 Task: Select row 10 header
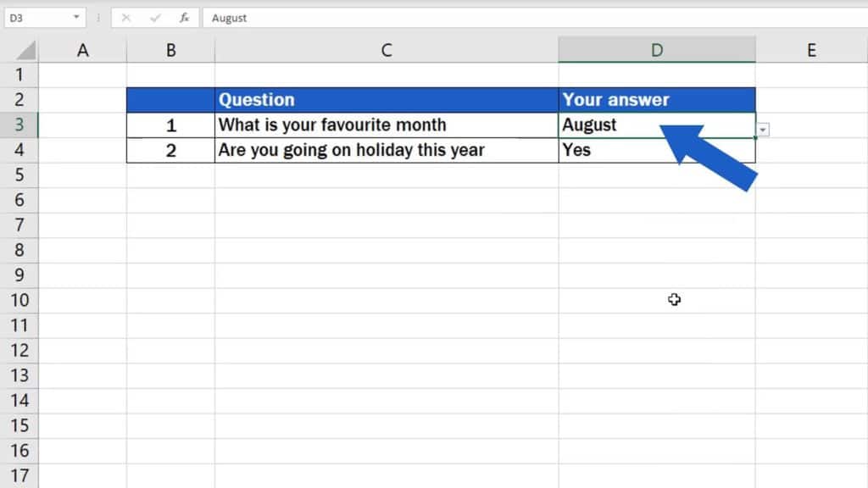point(20,300)
